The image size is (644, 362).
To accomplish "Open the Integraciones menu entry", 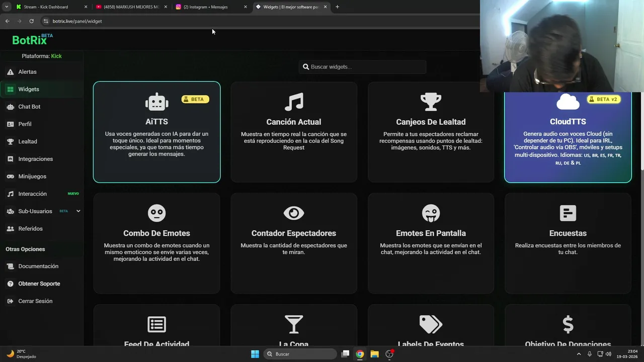I will tap(42, 159).
